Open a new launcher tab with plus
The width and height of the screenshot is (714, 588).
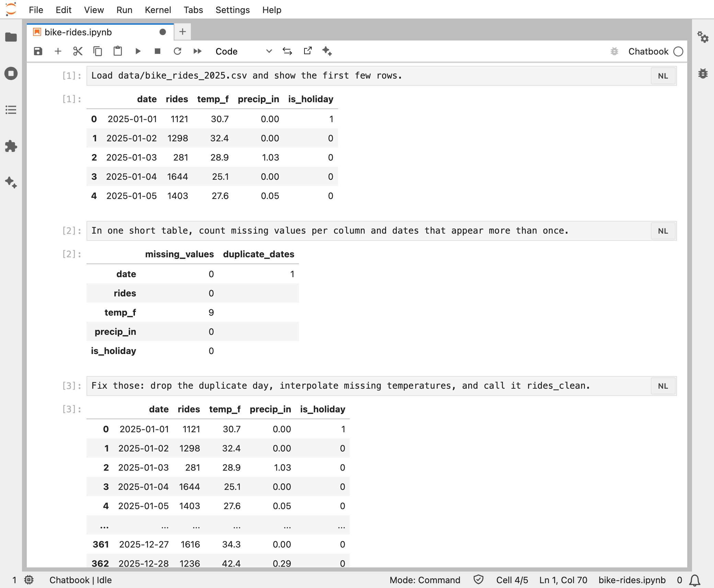pyautogui.click(x=183, y=32)
